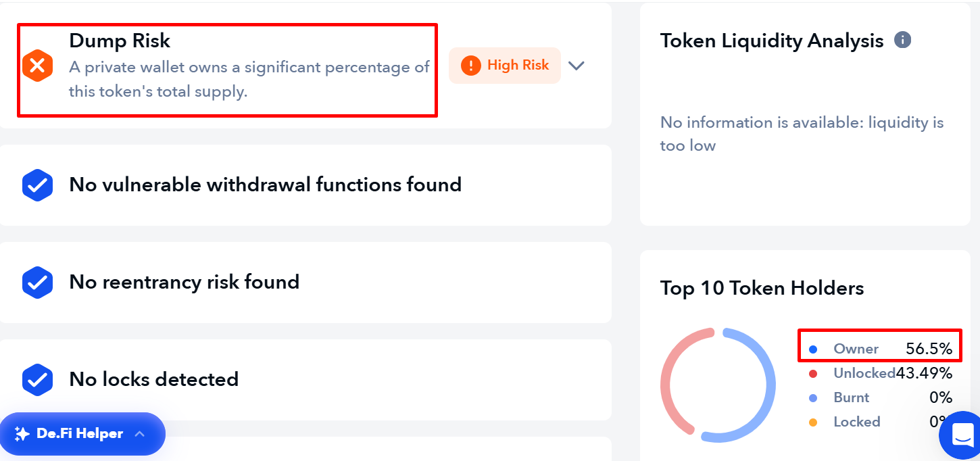Click the High Risk exclamation icon
The width and height of the screenshot is (980, 461).
coord(470,66)
